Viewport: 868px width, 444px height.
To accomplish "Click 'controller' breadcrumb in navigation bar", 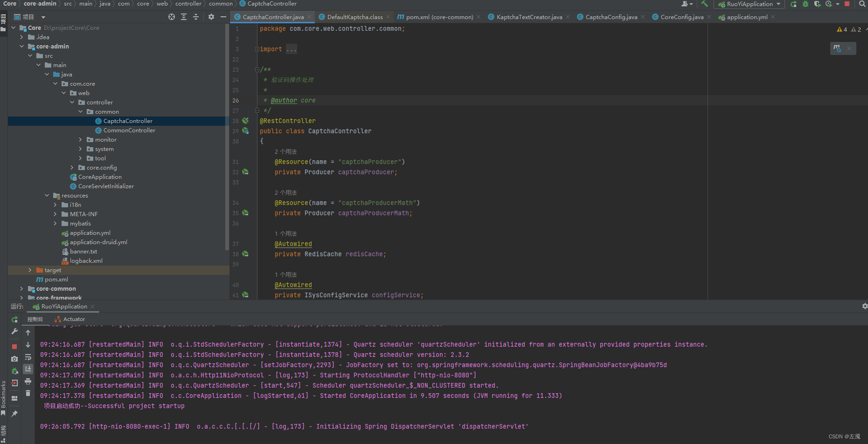I will tap(188, 4).
